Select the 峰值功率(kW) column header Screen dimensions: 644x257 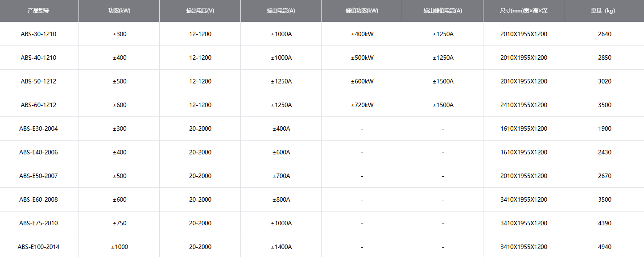click(x=362, y=11)
